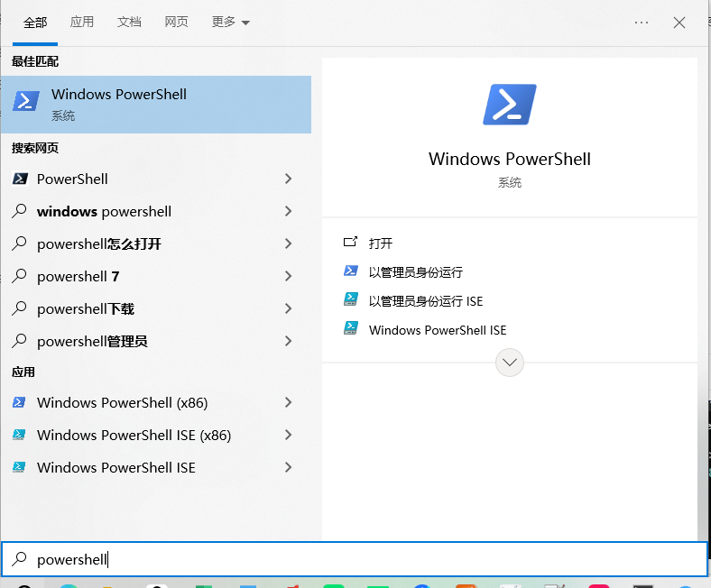Expand the powershell 7 chevron
Image resolution: width=711 pixels, height=588 pixels.
coord(288,276)
